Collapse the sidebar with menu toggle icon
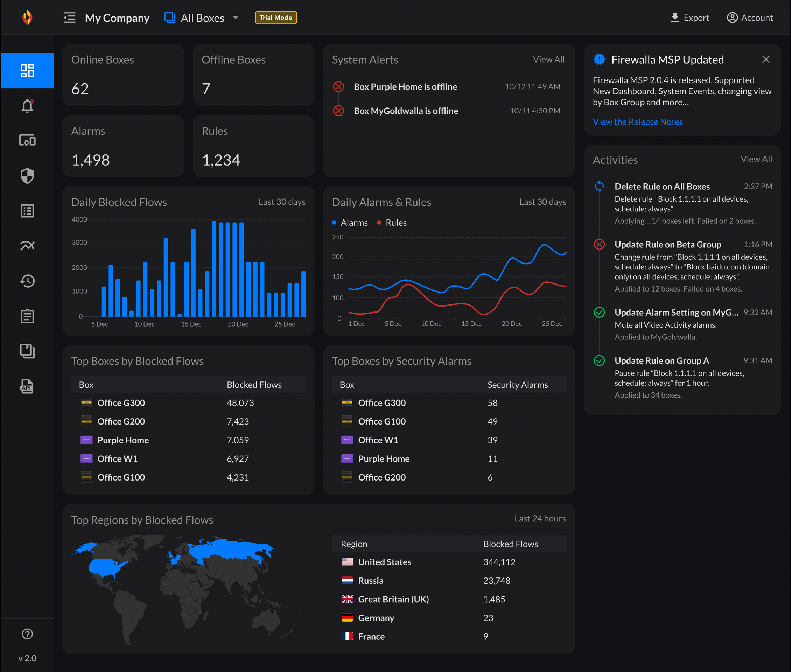This screenshot has width=791, height=672. coord(69,18)
